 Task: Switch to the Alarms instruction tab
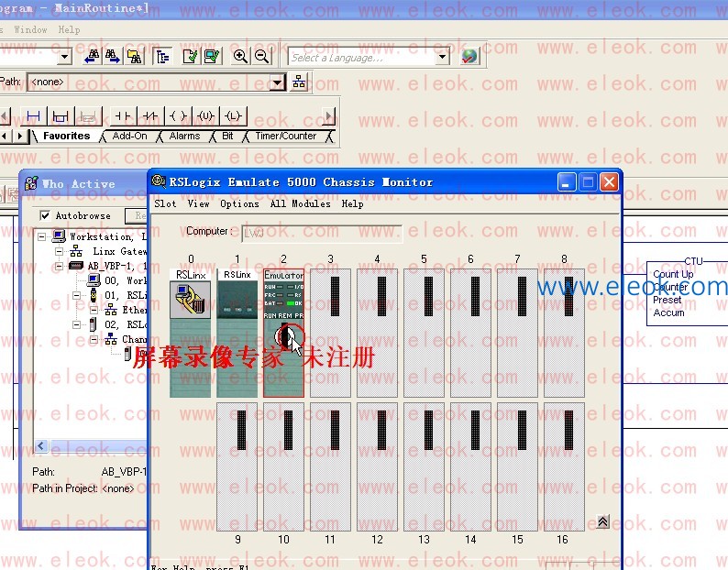tap(184, 136)
